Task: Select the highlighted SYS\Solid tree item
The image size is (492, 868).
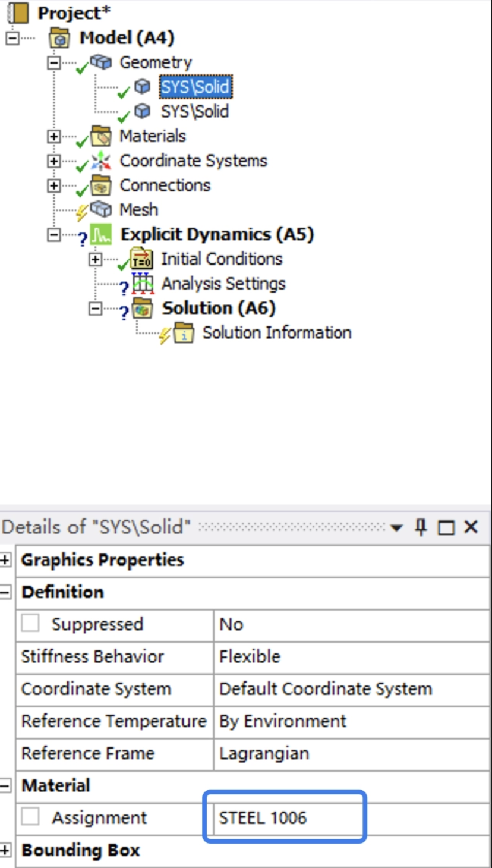Action: (195, 87)
